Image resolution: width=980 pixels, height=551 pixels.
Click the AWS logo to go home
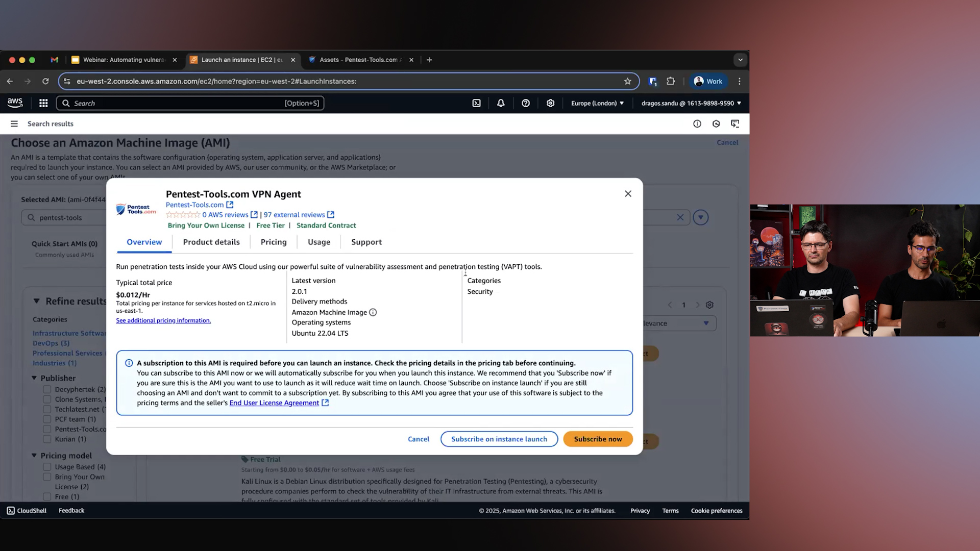[x=15, y=103]
